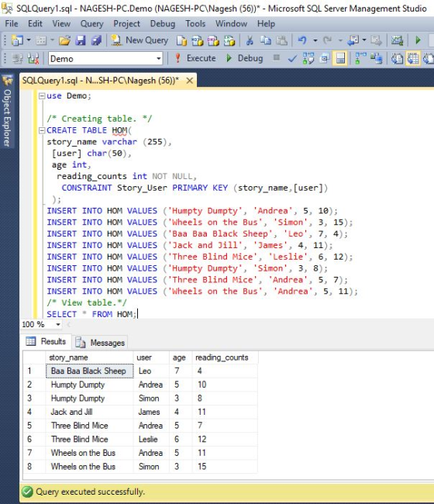Click the age column header

tap(181, 357)
